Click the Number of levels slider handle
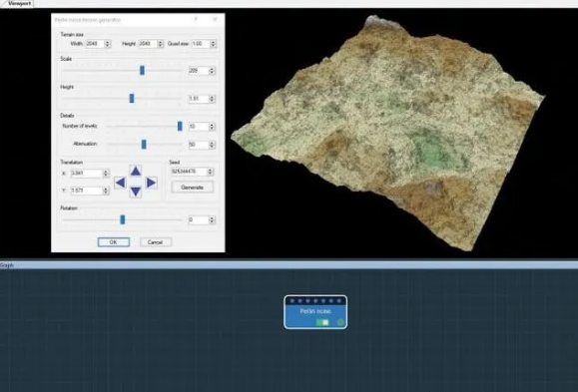Viewport: 578px width, 392px height. [180, 126]
